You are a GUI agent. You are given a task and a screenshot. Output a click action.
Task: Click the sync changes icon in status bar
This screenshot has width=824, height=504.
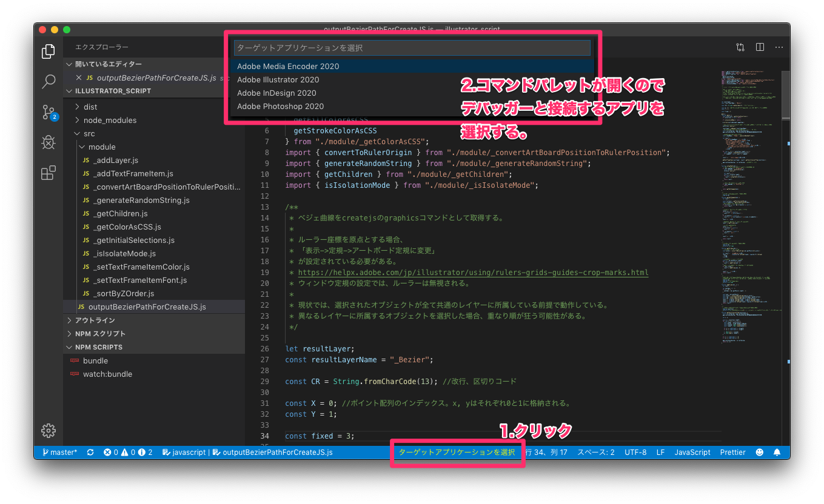pos(90,453)
